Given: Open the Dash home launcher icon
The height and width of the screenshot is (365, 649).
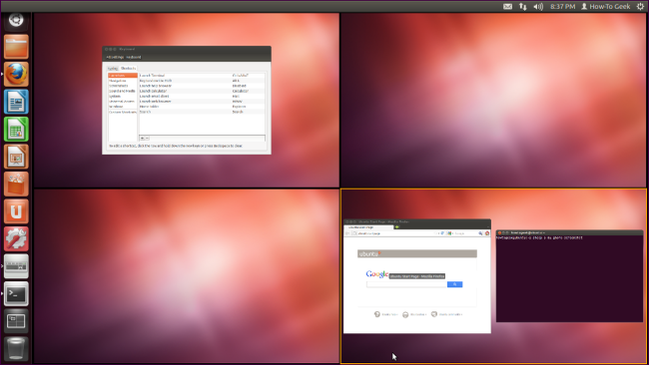Looking at the screenshot, I should 16,19.
